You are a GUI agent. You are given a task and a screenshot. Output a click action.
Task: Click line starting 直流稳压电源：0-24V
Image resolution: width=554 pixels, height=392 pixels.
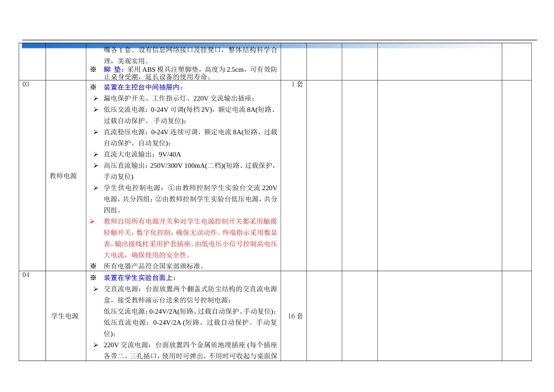[x=190, y=132]
